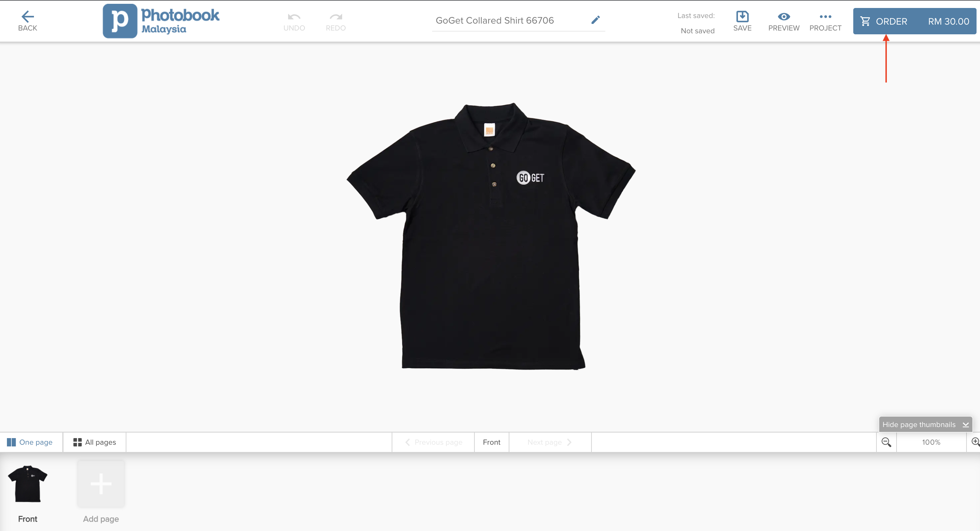Add a new page with plus tile
This screenshot has height=531, width=980.
(x=101, y=484)
